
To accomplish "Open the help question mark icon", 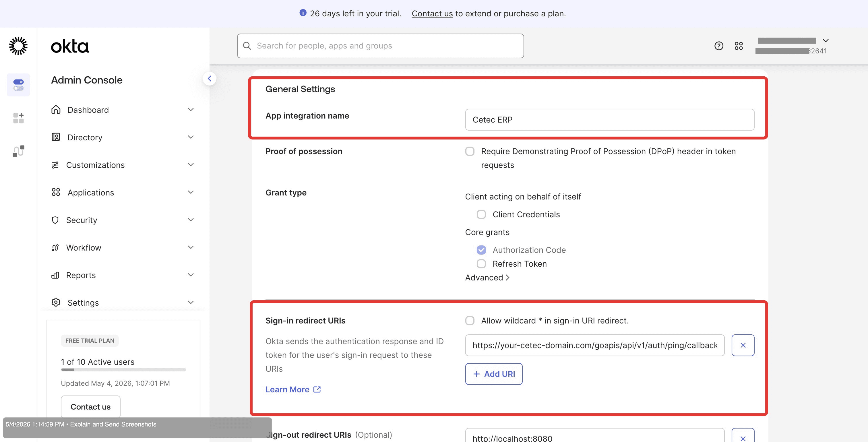I will [719, 46].
